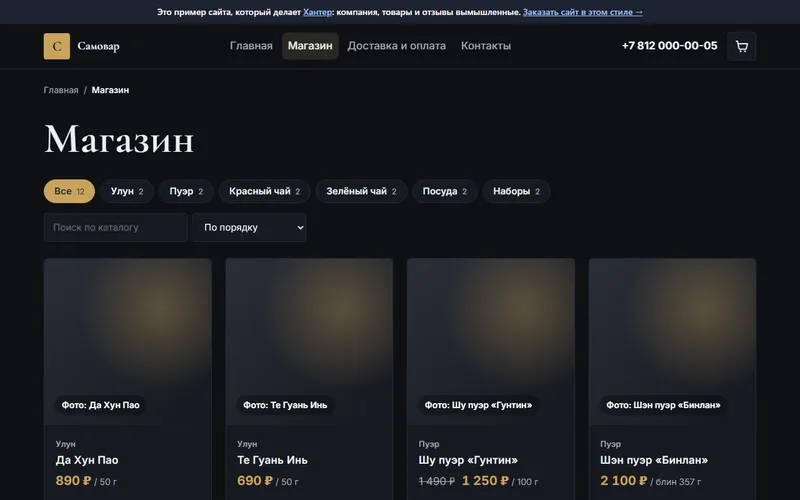Viewport: 800px width, 500px height.
Task: Go to Главная in the navigation
Action: [251, 46]
